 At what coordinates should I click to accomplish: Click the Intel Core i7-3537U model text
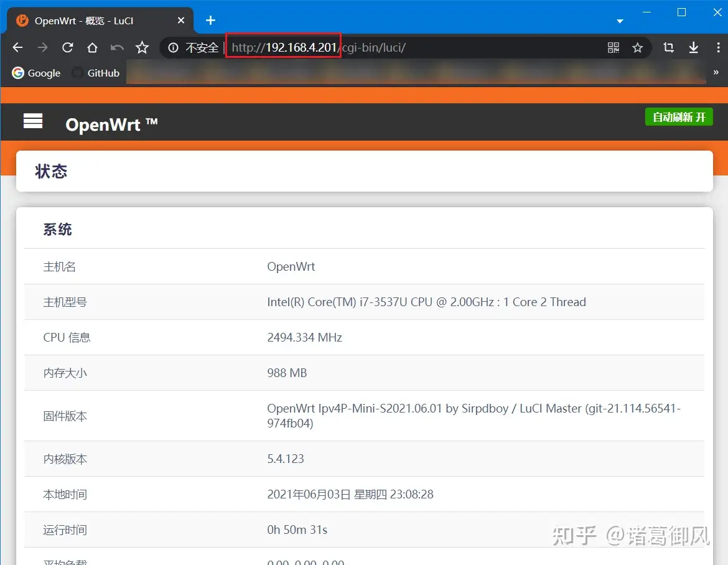point(426,302)
